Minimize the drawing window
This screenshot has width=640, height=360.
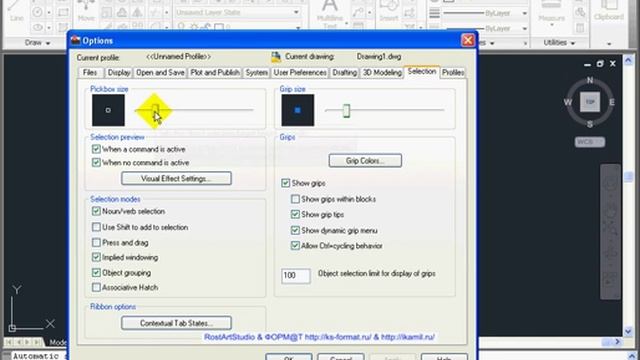[587, 64]
